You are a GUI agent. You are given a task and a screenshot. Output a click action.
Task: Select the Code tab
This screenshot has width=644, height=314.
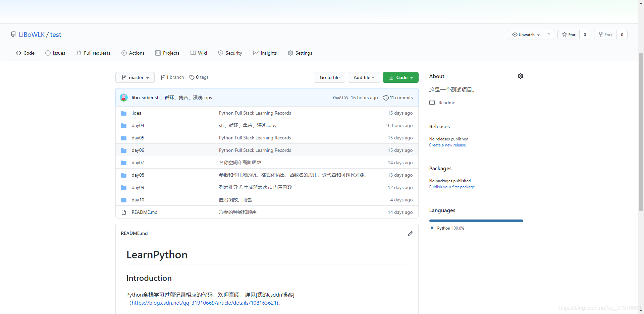tap(25, 53)
